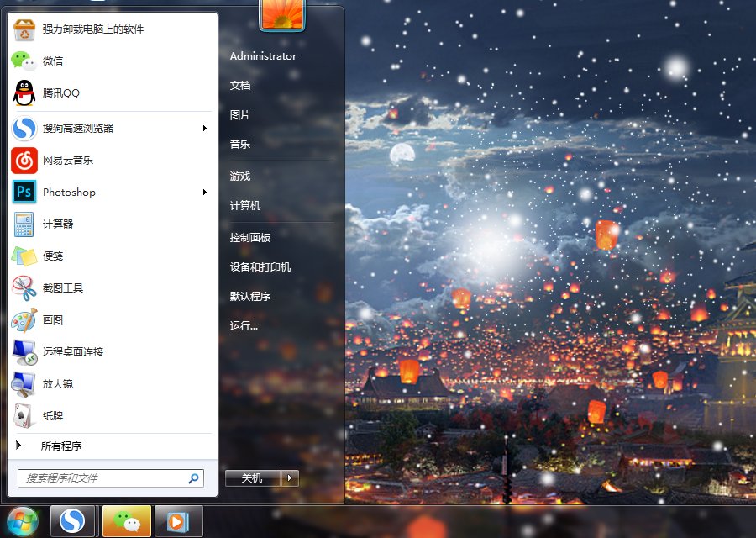Viewport: 756px width, 538px height.
Task: Expand the Photoshop submenu arrow
Action: [x=205, y=193]
